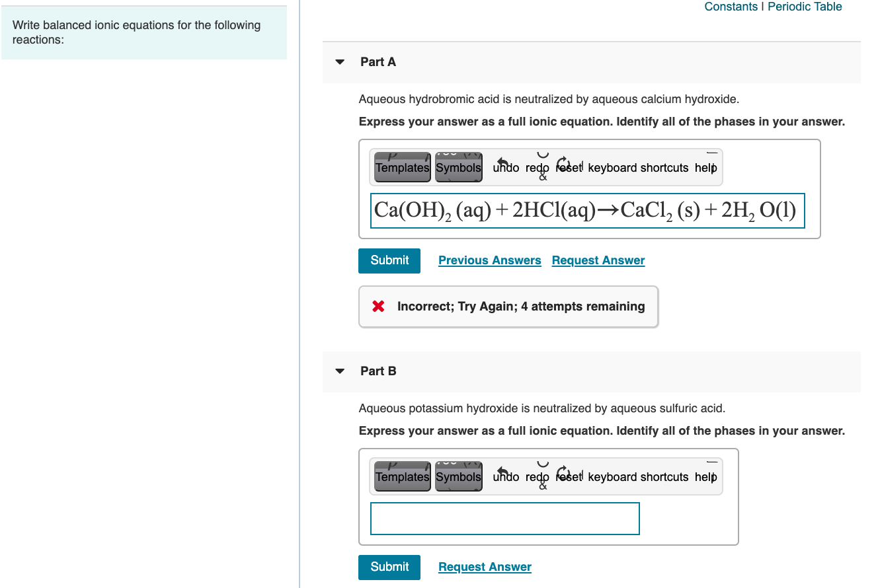
Task: Open the Templates menu in Part A
Action: coord(402,167)
